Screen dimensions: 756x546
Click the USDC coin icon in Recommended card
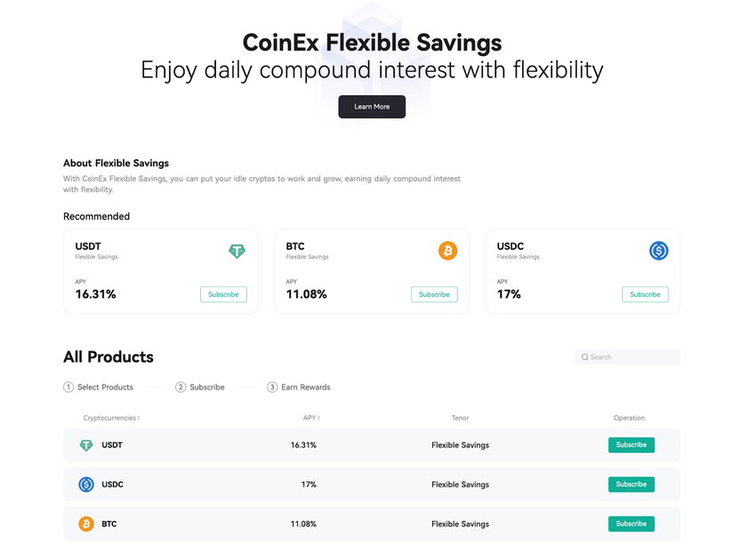coord(658,251)
